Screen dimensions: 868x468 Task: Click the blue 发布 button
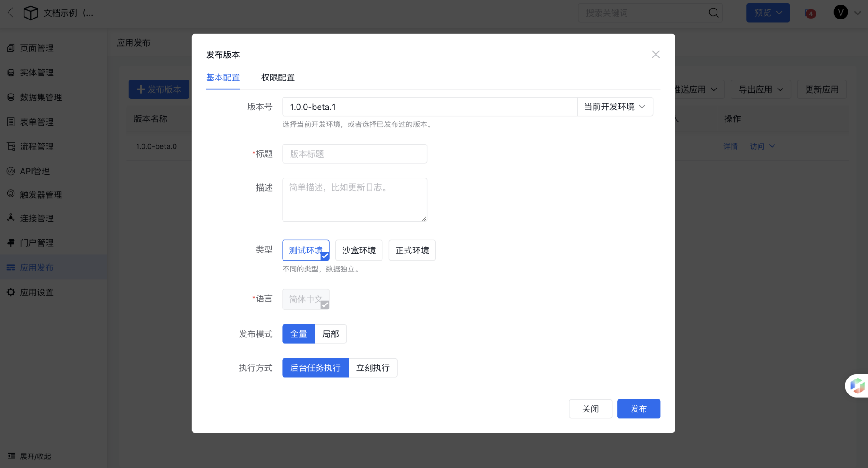(x=638, y=409)
